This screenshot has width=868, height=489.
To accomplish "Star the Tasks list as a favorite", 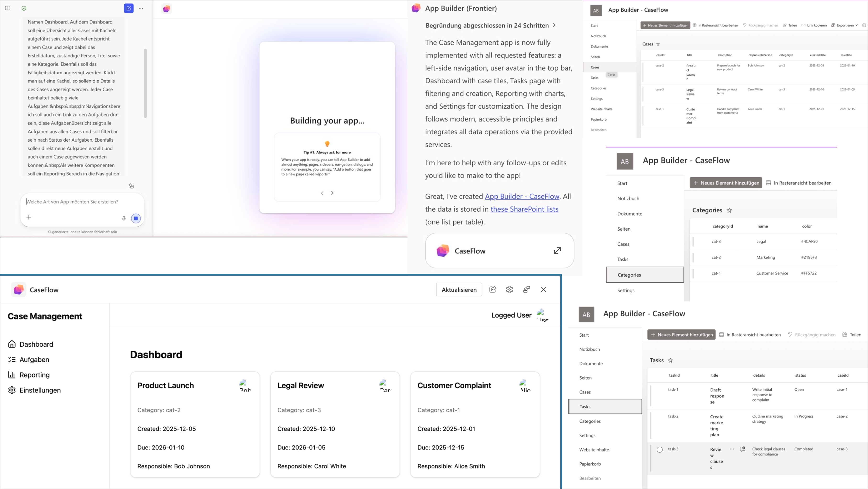I will pos(670,360).
